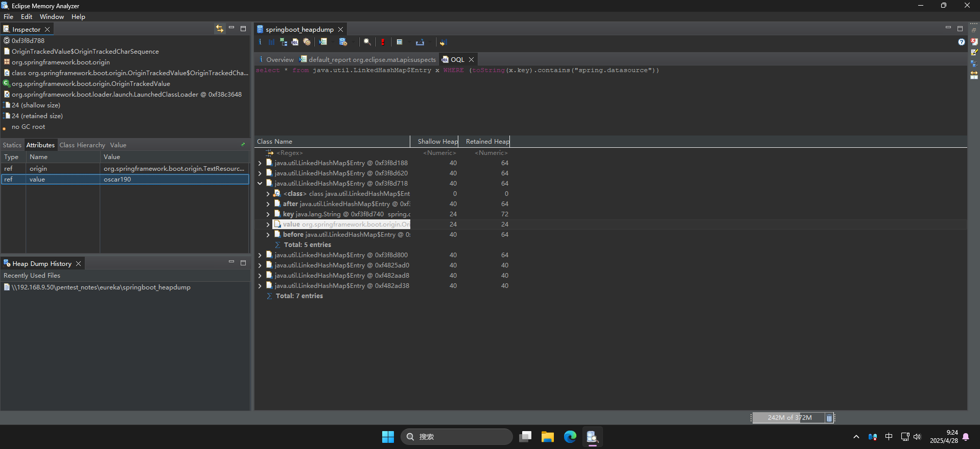Image resolution: width=980 pixels, height=449 pixels.
Task: Expand the key java.lang.String node
Action: tap(268, 214)
